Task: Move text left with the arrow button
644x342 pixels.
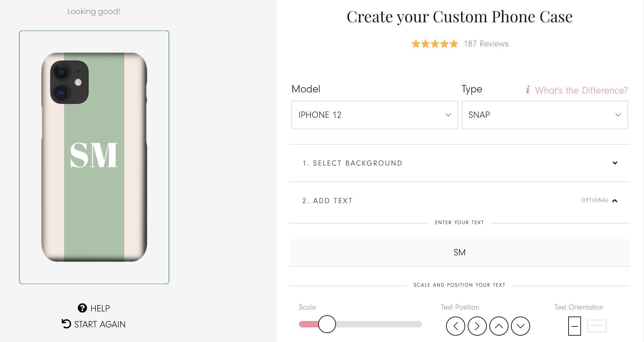Action: (x=455, y=326)
